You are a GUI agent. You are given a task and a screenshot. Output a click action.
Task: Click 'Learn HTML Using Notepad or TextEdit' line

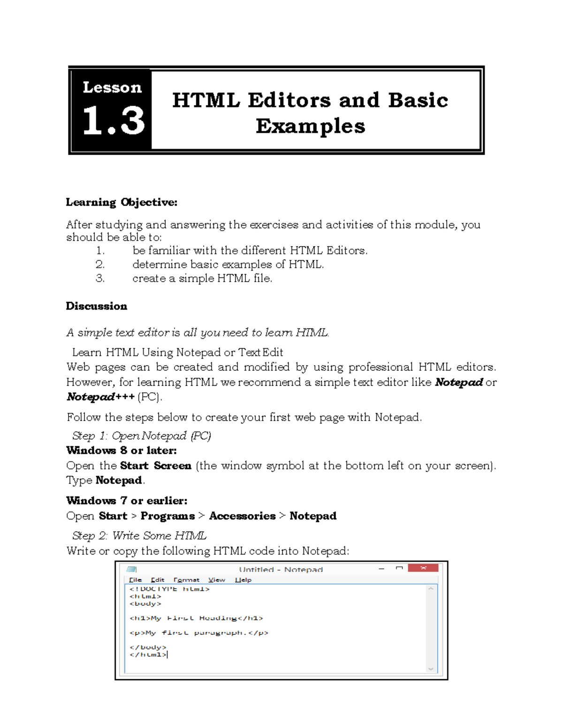177,352
